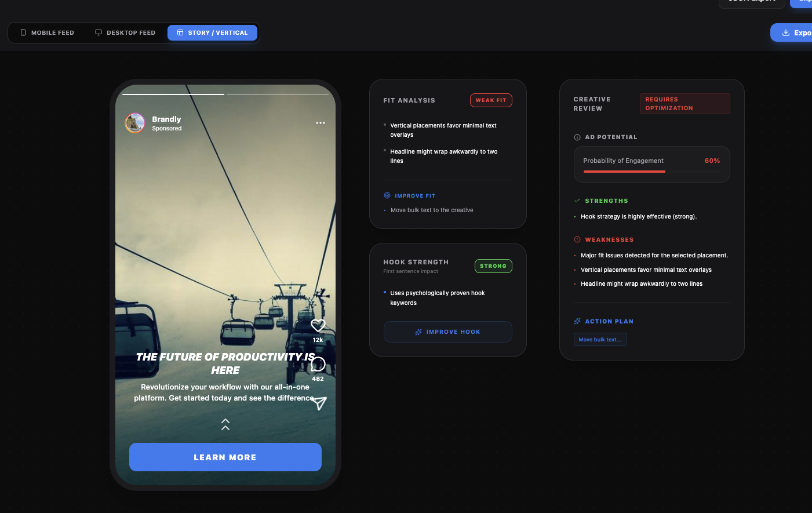Click the Creative Review heading
Image resolution: width=812 pixels, height=513 pixels.
(x=592, y=104)
